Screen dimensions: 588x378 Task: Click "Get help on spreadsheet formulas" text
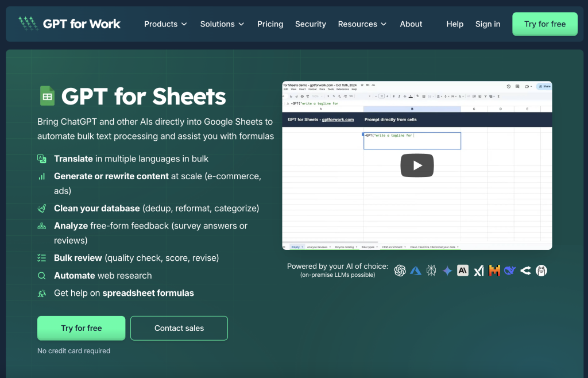click(x=124, y=293)
